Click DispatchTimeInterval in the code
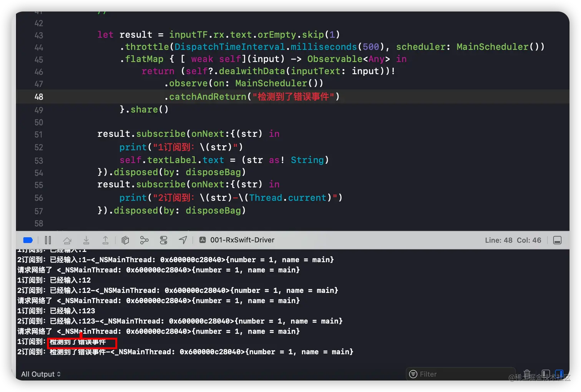 [230, 47]
